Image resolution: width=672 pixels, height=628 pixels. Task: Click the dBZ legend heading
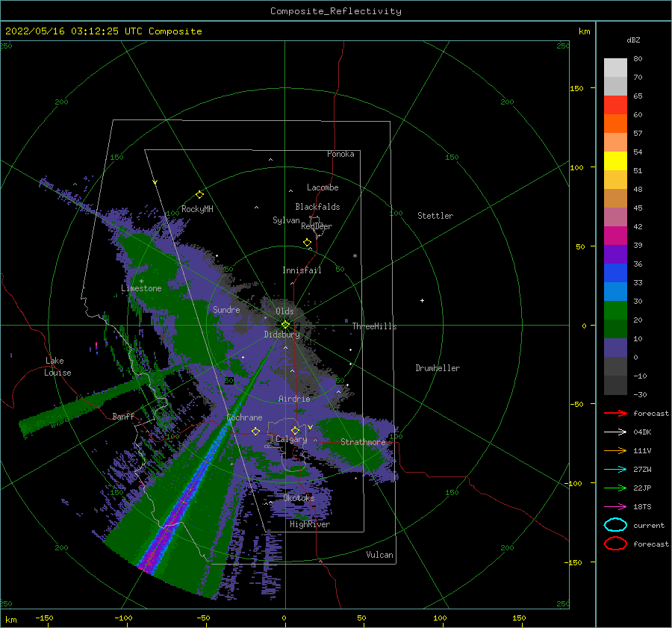click(x=633, y=40)
